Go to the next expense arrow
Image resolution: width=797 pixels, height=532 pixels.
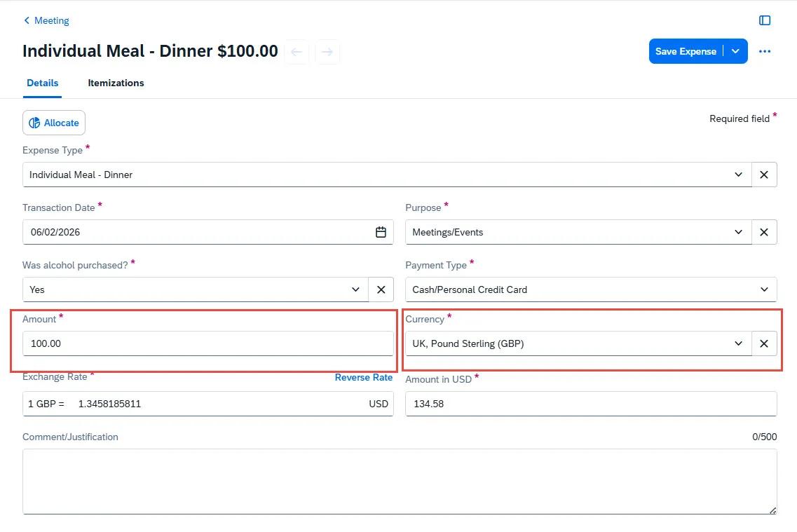click(x=327, y=52)
